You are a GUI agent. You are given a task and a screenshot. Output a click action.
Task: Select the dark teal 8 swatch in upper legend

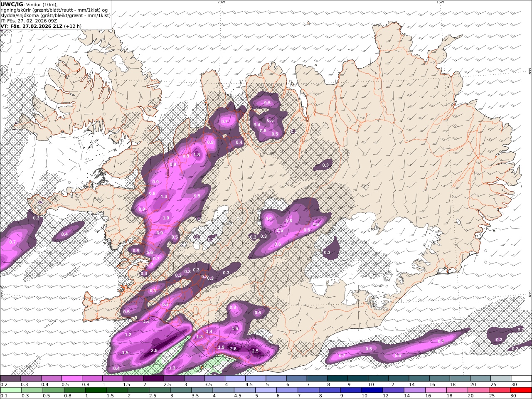337,379
